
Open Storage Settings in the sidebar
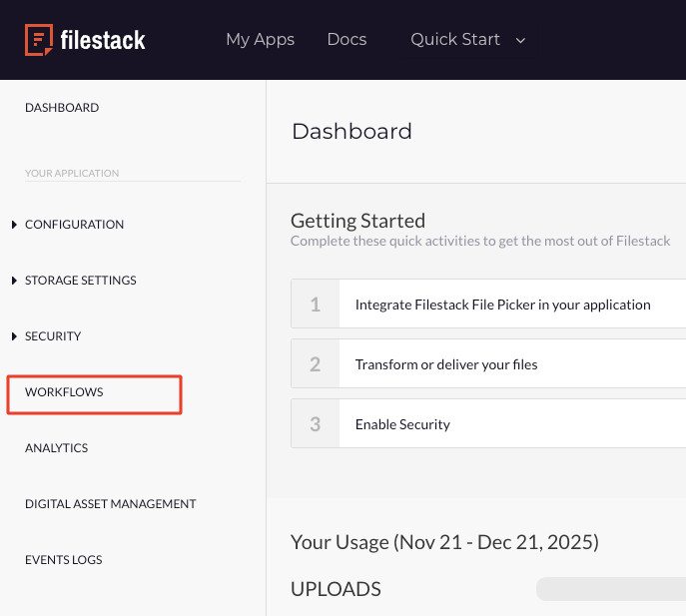click(81, 281)
